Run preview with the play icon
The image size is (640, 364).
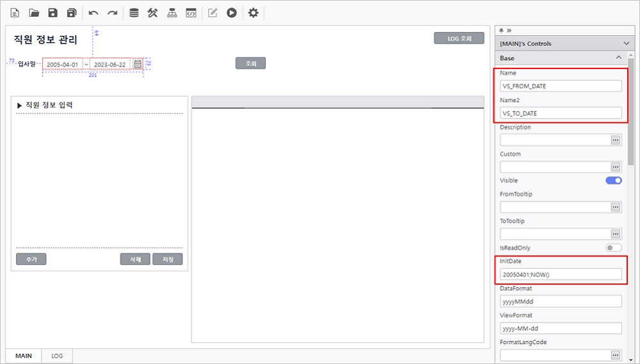click(232, 13)
